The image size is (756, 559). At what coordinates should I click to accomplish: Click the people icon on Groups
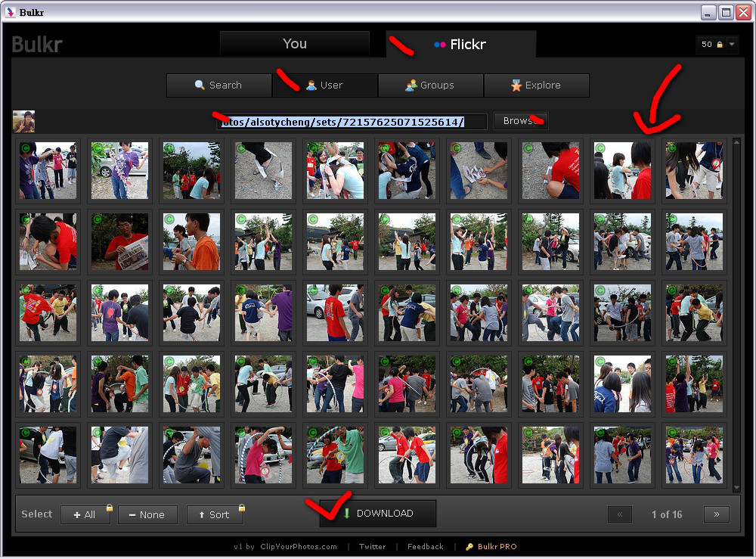click(411, 85)
